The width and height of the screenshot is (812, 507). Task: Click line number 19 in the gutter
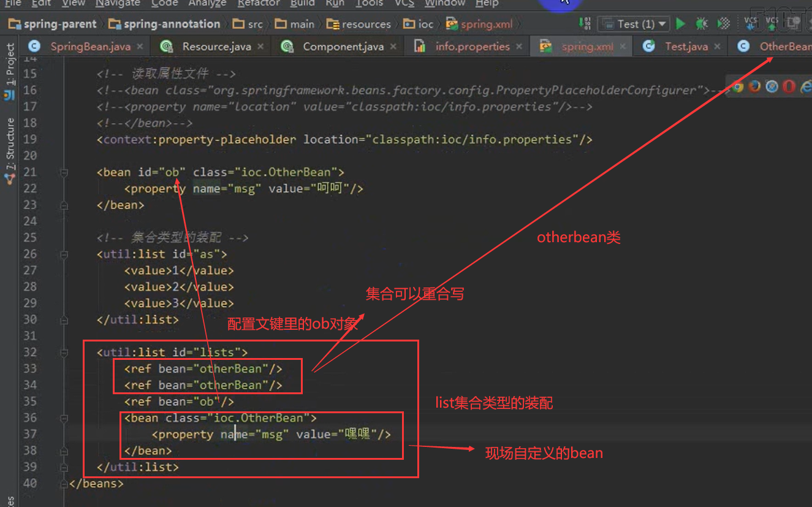pyautogui.click(x=30, y=139)
